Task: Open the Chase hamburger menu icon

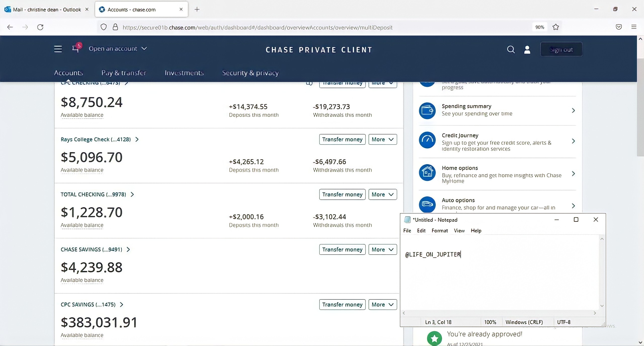Action: pos(58,49)
